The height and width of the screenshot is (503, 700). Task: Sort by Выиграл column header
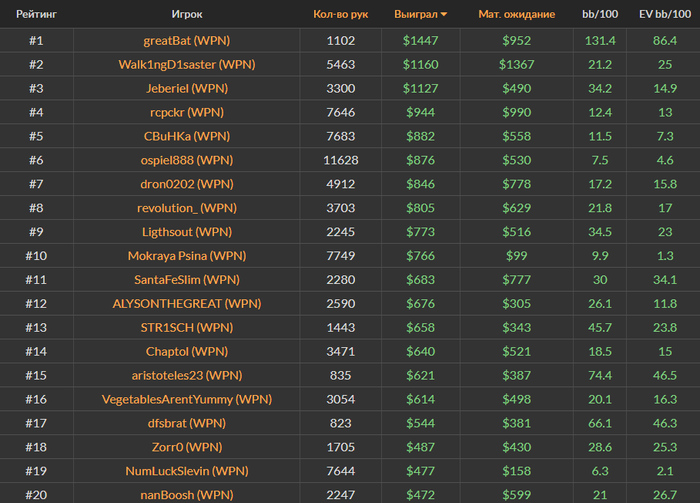(x=416, y=14)
